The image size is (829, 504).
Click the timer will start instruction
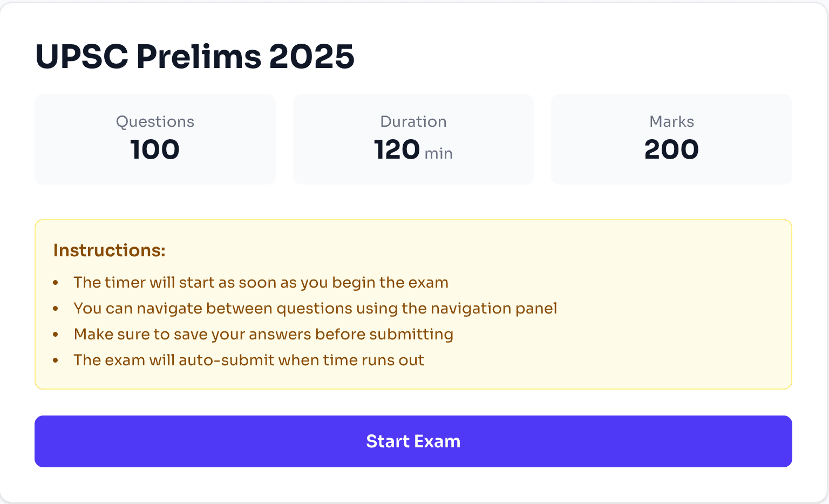click(261, 282)
